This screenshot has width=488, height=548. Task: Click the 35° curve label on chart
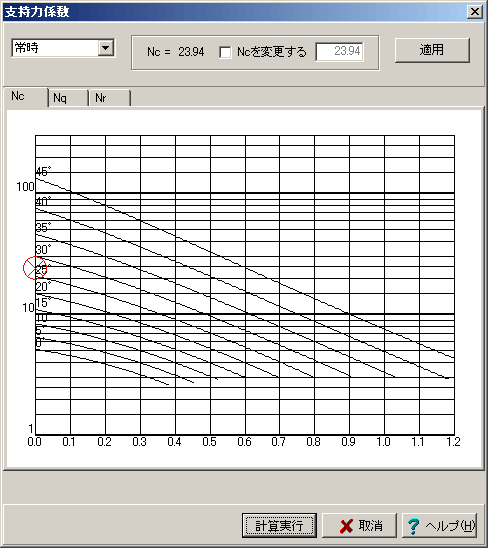pos(43,228)
